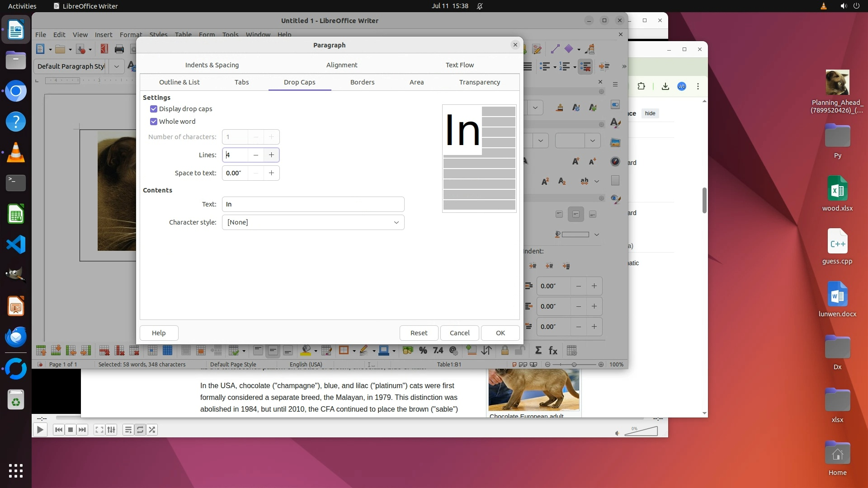Uncheck Display drop caps

point(154,109)
